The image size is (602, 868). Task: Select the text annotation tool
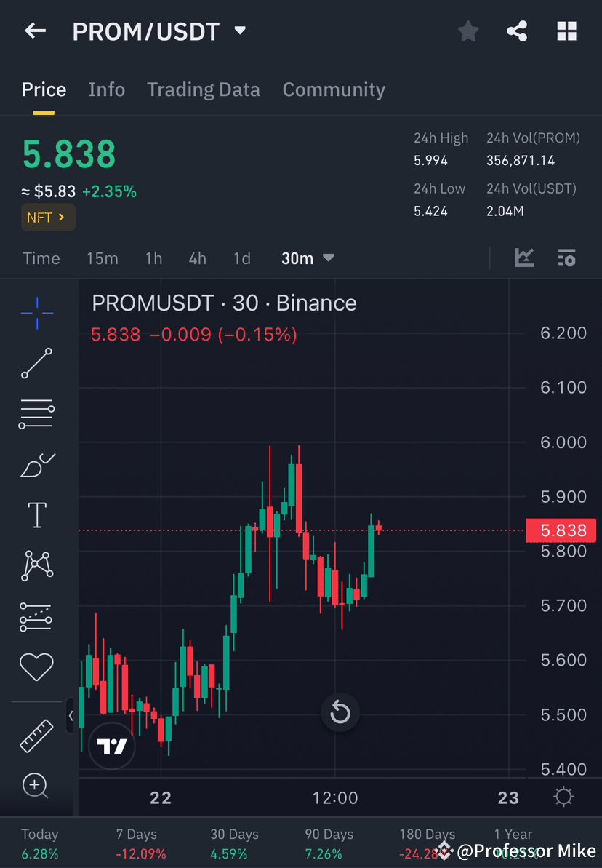point(36,514)
